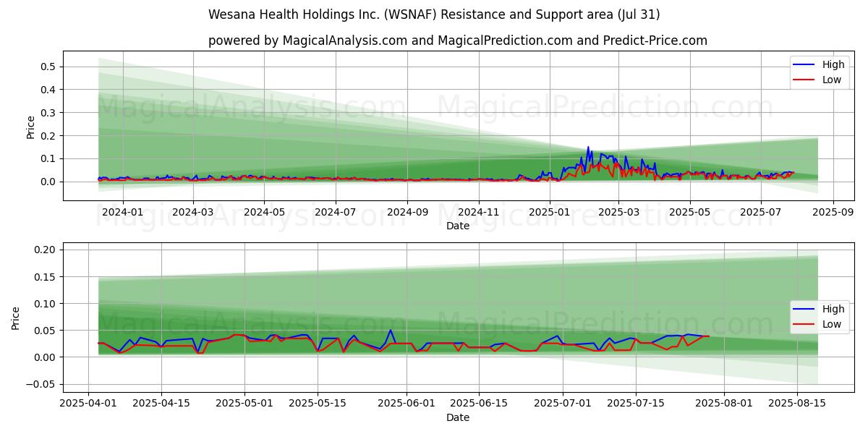Click the '2025-06-01' x-axis label on bottom chart
Viewport: 868px width, 434px height.
coord(406,404)
